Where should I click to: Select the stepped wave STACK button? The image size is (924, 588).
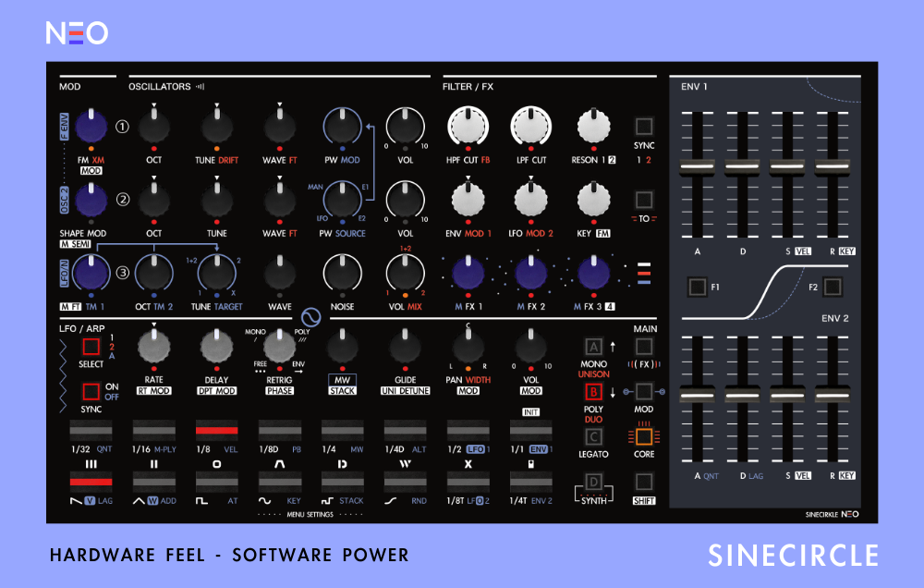coord(343,482)
